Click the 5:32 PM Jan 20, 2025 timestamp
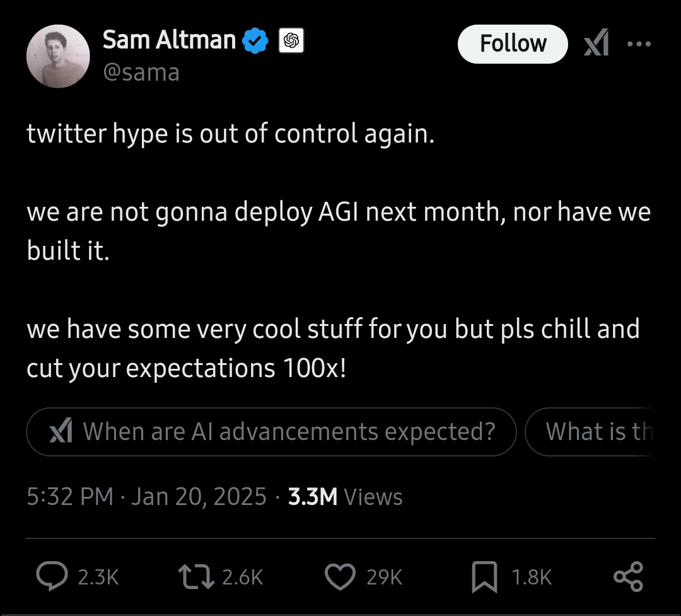 (x=146, y=497)
